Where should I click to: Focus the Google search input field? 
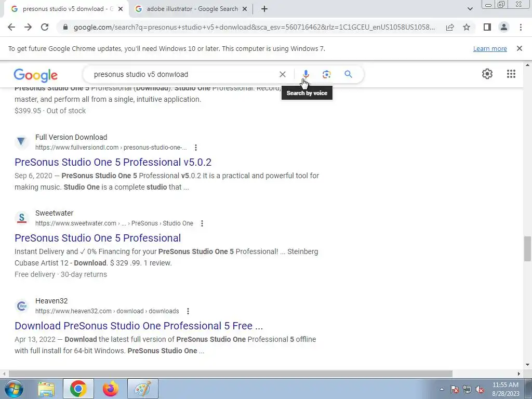pyautogui.click(x=183, y=74)
